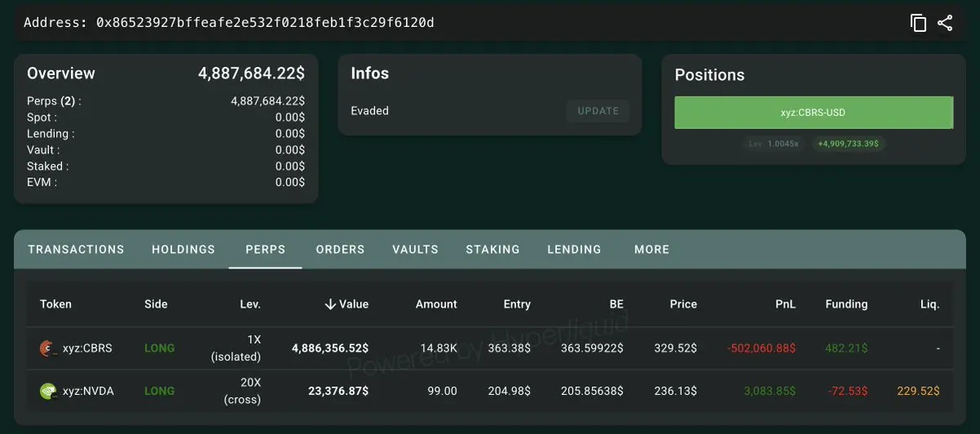Click the 1X (isolated) leverage cell

pos(236,348)
